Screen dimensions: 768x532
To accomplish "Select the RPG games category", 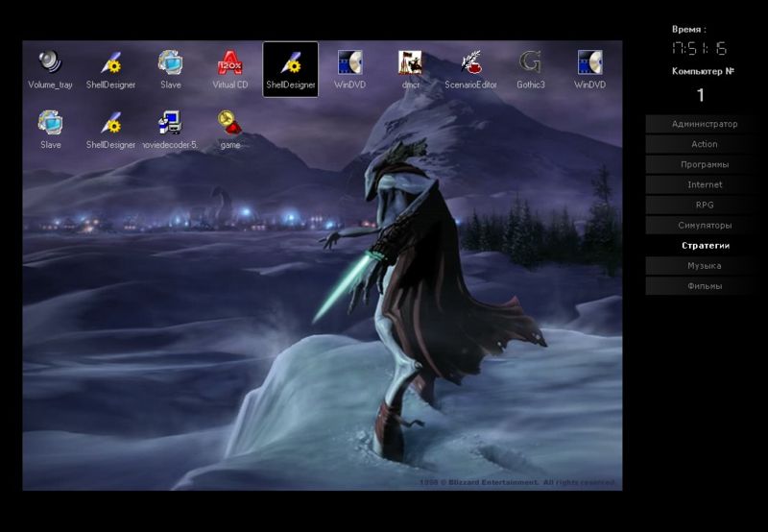I will [705, 205].
